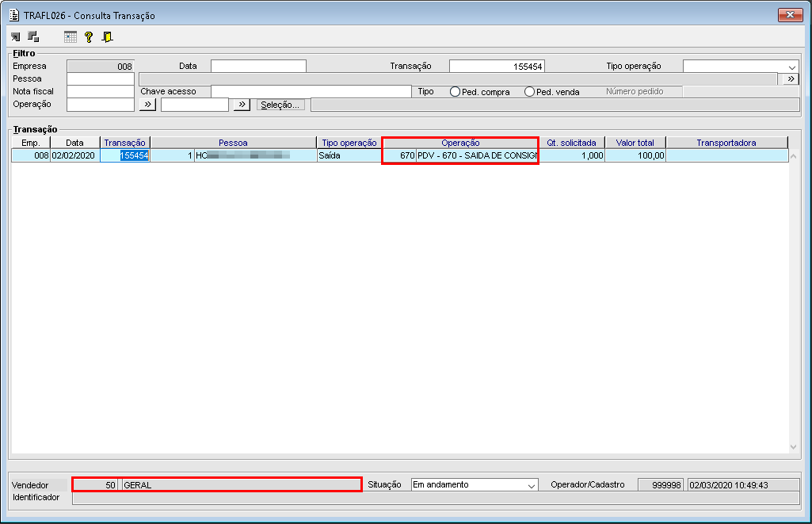Click the 670 operation code cell
Viewport: 812px width, 524px height.
pyautogui.click(x=399, y=155)
